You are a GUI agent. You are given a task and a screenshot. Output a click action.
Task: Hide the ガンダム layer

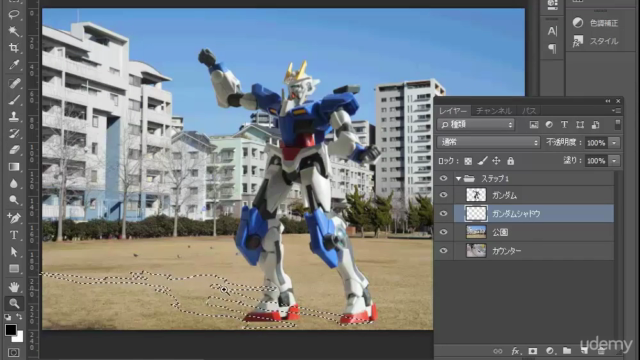tap(443, 195)
